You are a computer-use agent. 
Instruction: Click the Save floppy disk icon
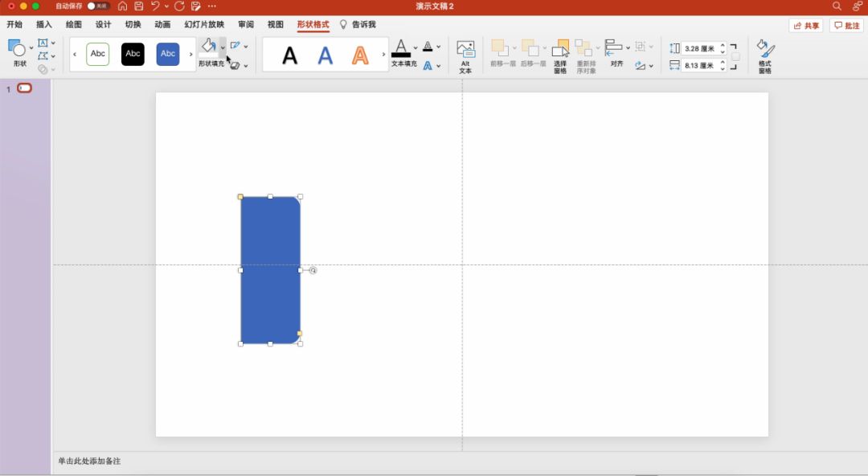[x=139, y=6]
